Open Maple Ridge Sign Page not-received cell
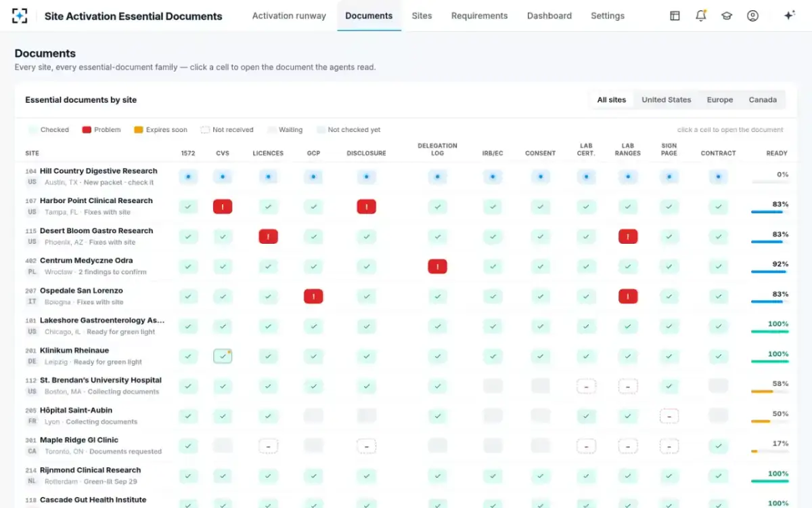812x508 pixels. (669, 446)
